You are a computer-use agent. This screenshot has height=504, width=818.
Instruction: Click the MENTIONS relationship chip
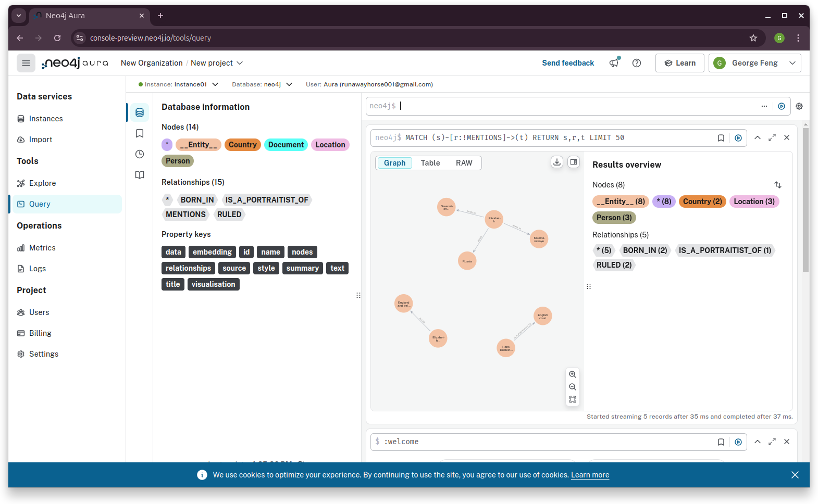click(x=185, y=215)
